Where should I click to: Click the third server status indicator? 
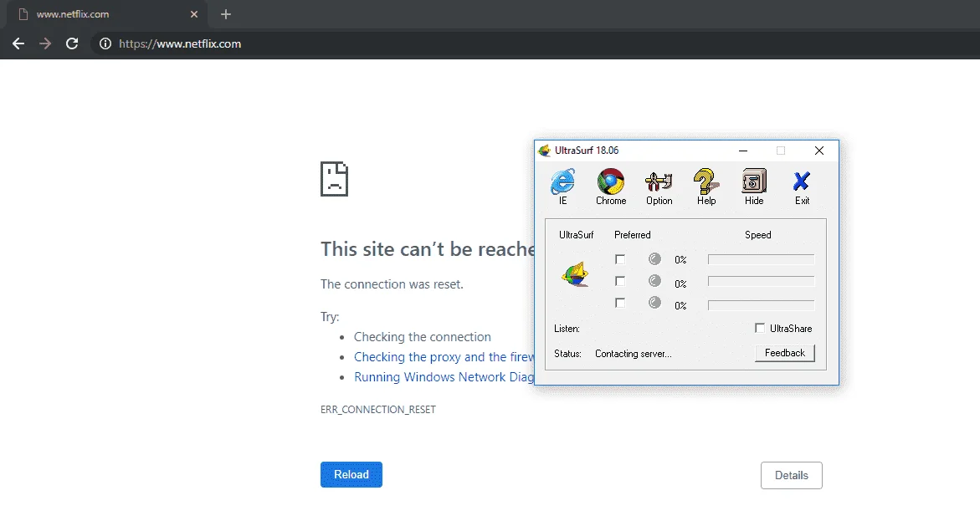[x=654, y=303]
